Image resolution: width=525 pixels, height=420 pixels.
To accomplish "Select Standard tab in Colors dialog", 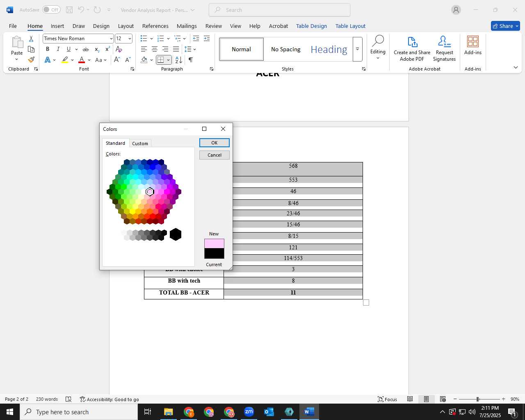I will coord(115,143).
